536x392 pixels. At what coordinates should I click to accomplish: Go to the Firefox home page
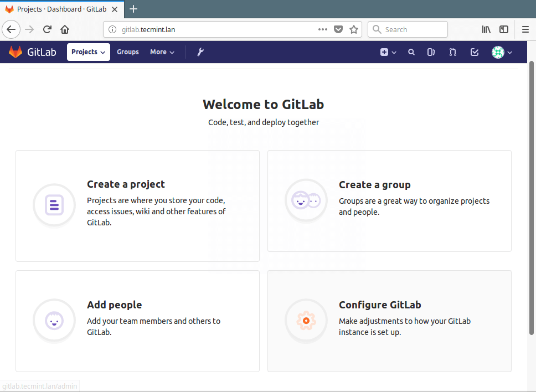click(x=65, y=29)
